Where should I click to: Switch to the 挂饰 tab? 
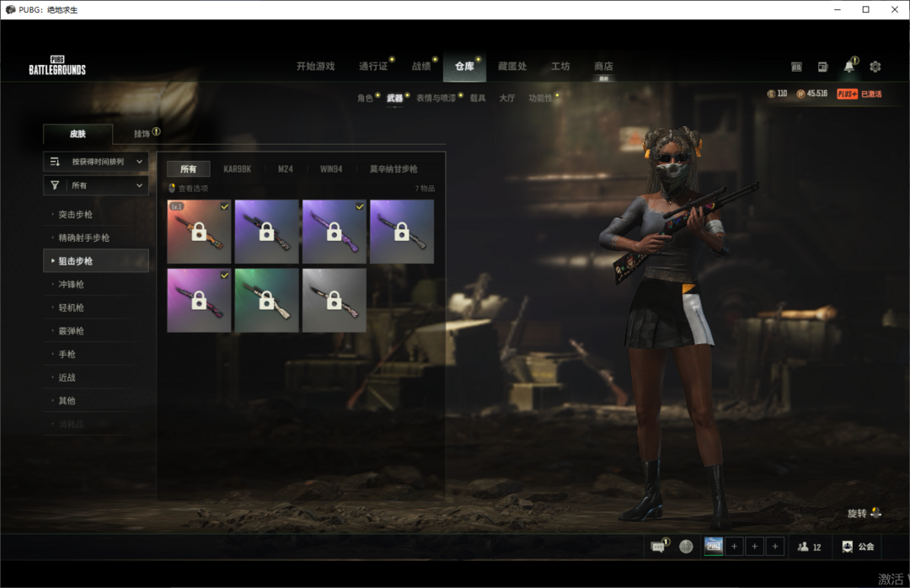point(142,133)
